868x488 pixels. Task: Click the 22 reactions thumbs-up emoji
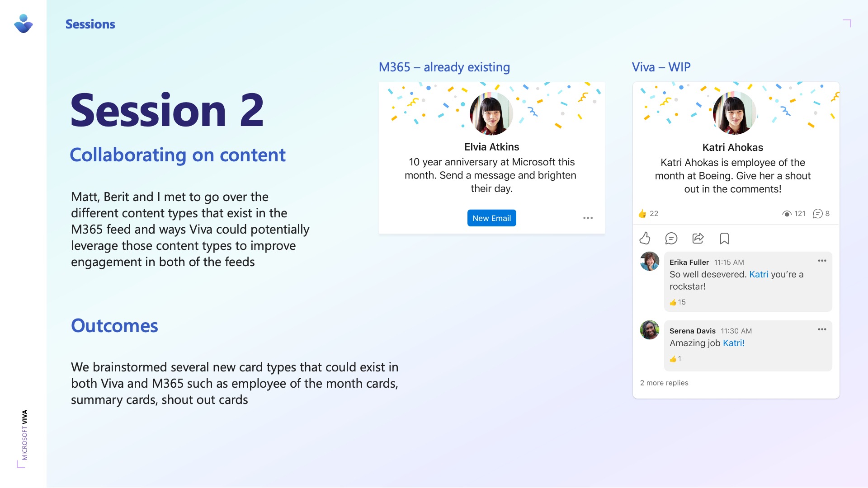642,214
